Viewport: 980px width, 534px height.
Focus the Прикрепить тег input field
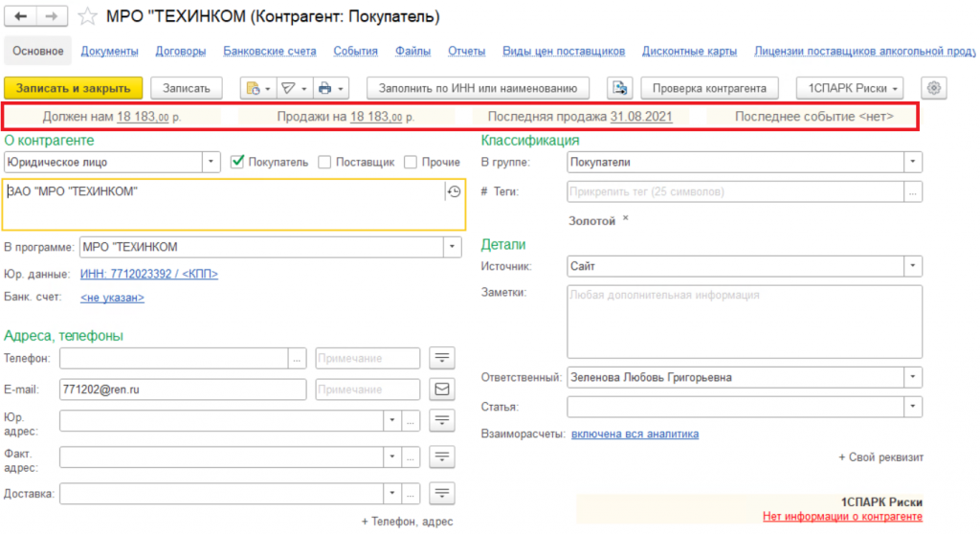(x=736, y=192)
